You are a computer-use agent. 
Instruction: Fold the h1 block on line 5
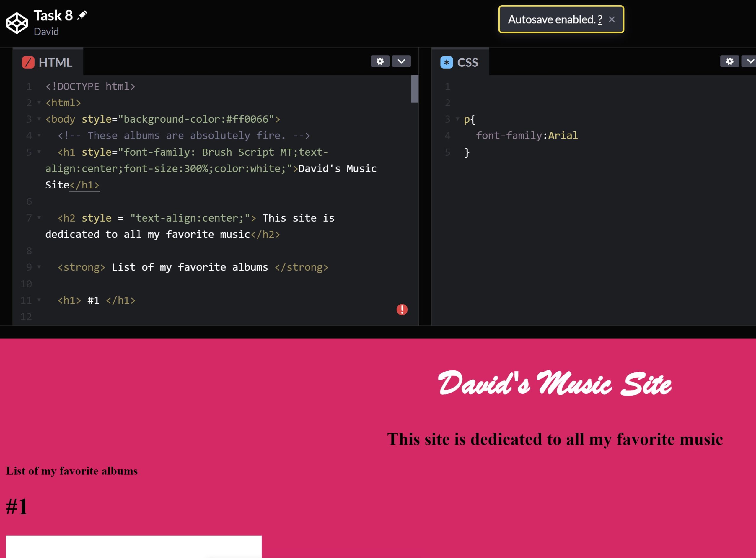click(x=39, y=152)
